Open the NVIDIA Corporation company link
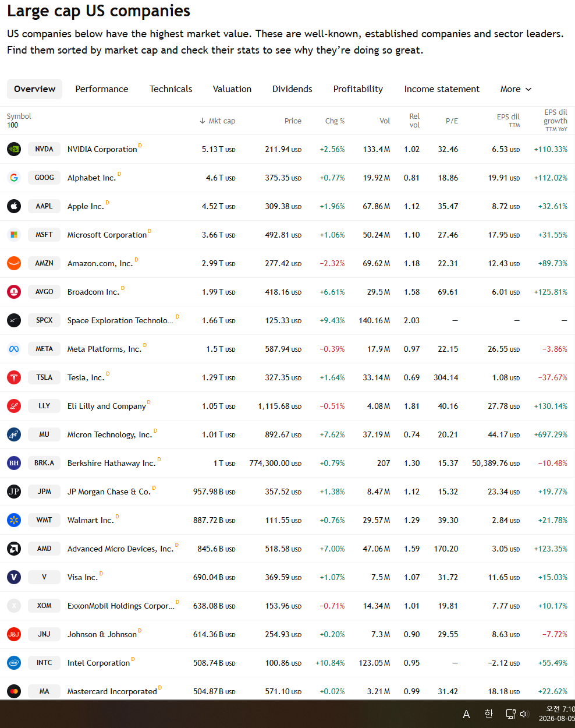 (102, 150)
